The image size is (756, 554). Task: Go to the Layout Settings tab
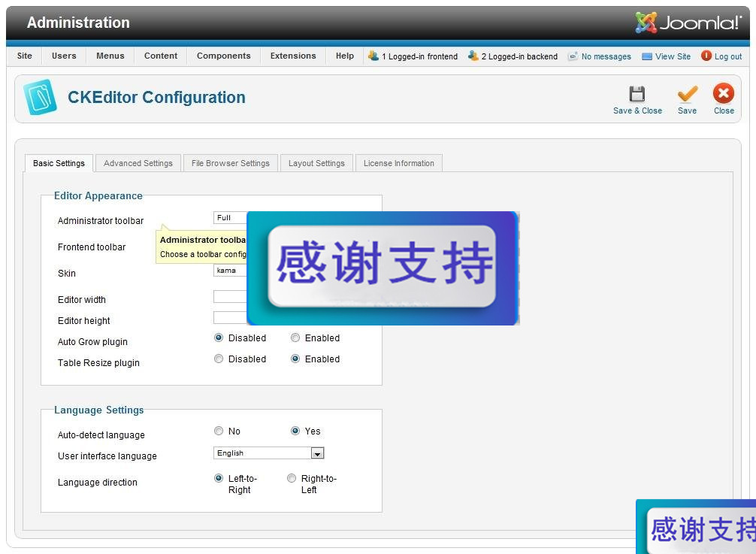[317, 163]
